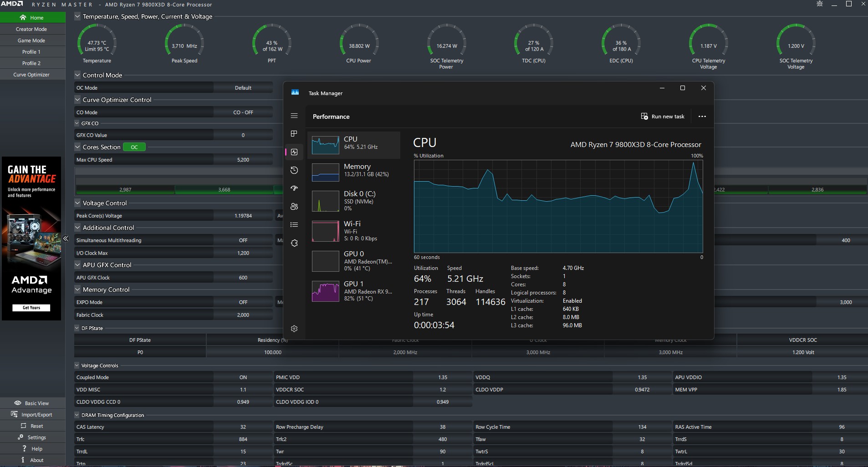Collapse the Memory Control section
868x467 pixels.
pyautogui.click(x=77, y=289)
